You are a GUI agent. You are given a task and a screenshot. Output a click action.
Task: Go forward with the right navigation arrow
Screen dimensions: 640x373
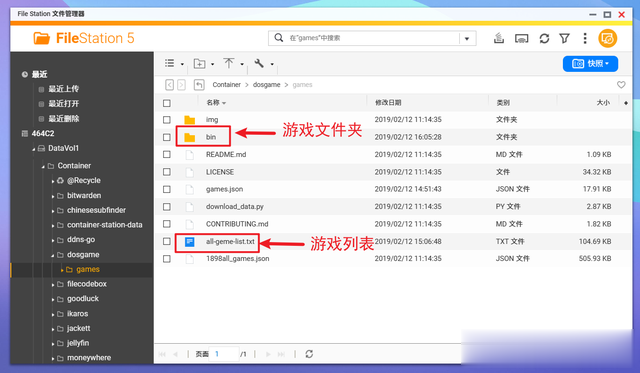click(182, 84)
